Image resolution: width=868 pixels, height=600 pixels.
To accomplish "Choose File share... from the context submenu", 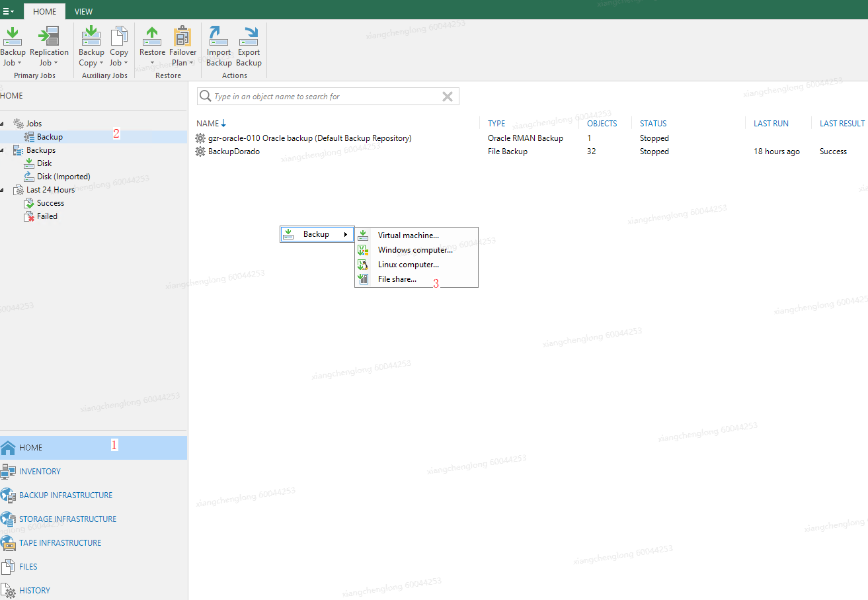I will (x=397, y=279).
